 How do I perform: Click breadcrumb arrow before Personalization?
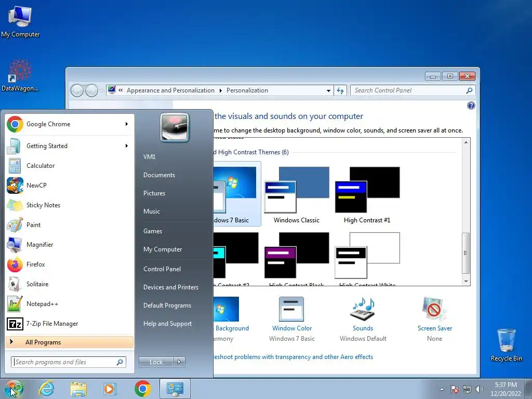click(220, 90)
